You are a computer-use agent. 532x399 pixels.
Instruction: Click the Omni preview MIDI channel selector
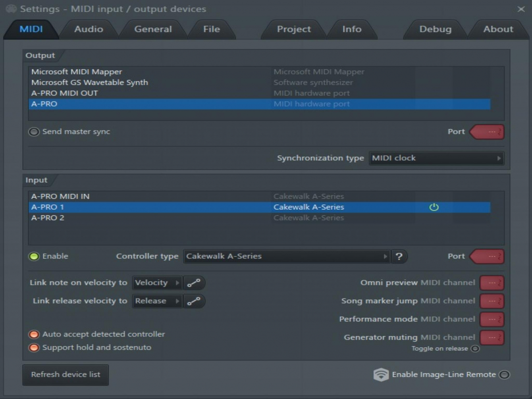(x=492, y=283)
